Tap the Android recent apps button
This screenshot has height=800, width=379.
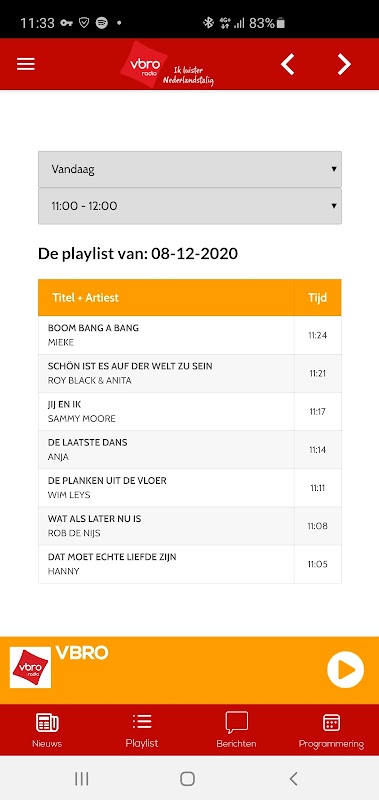(x=82, y=779)
